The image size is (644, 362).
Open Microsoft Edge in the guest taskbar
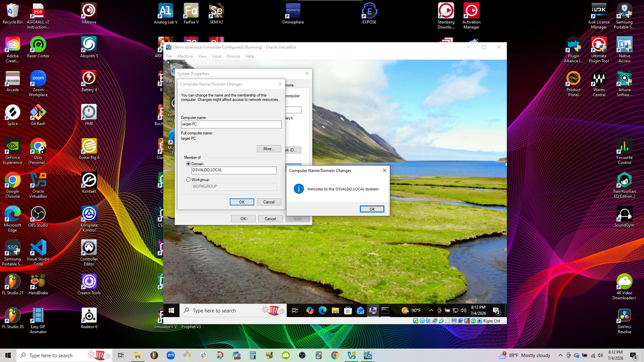click(x=322, y=311)
